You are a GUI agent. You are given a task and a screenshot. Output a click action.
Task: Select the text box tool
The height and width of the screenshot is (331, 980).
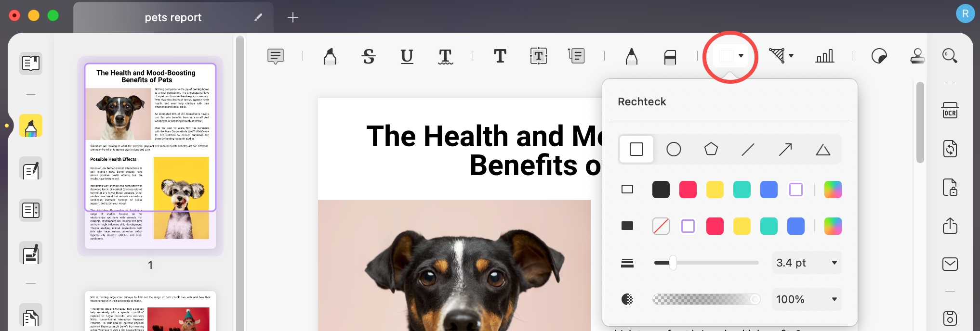pos(539,56)
